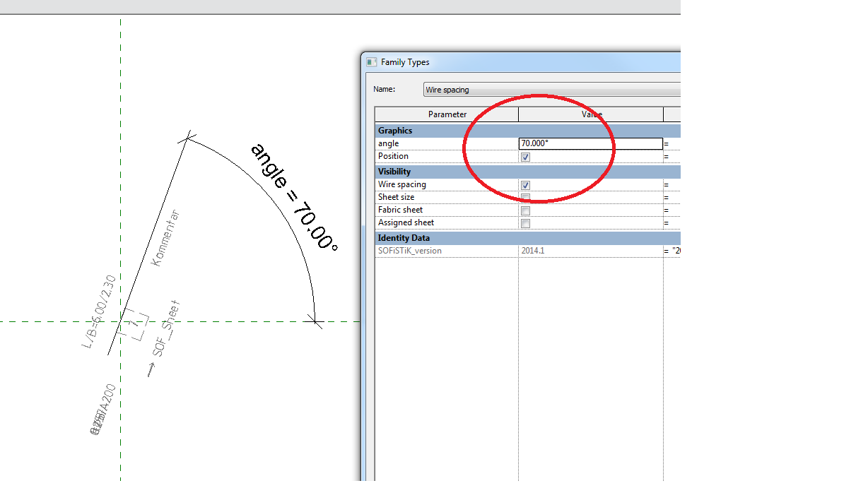Disable Wire spacing visibility checkbox
The height and width of the screenshot is (488, 868).
(x=525, y=185)
